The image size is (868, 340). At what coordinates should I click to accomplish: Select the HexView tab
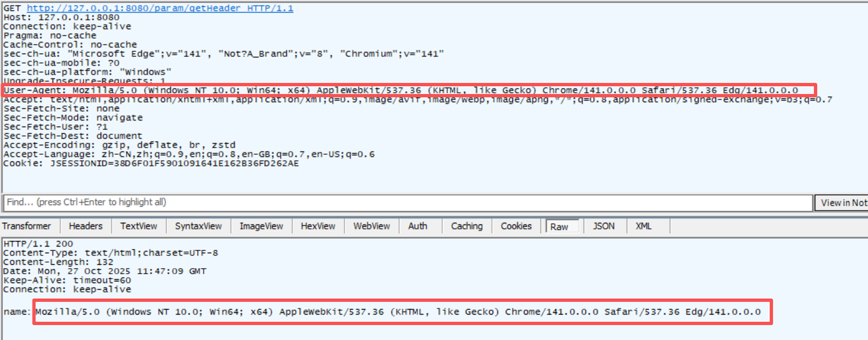[318, 226]
